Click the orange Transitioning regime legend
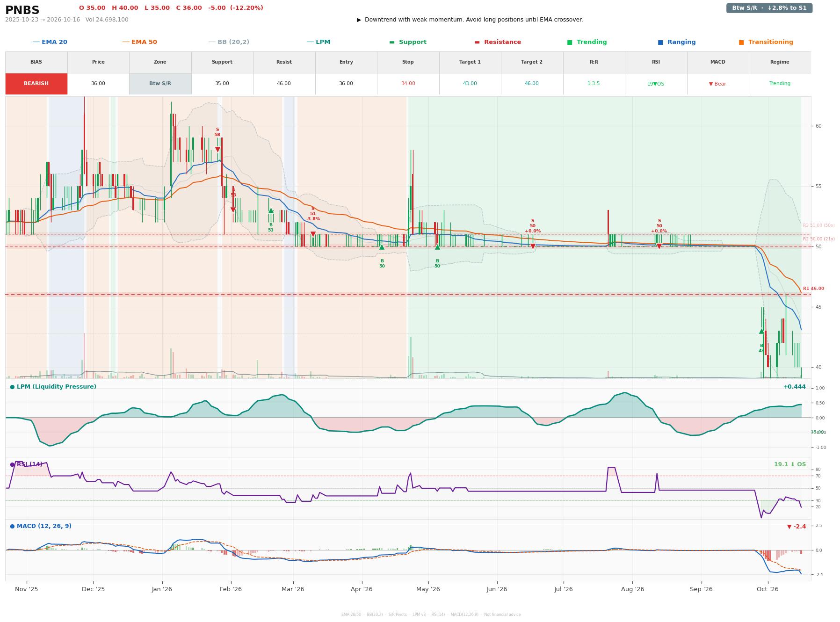 point(766,42)
